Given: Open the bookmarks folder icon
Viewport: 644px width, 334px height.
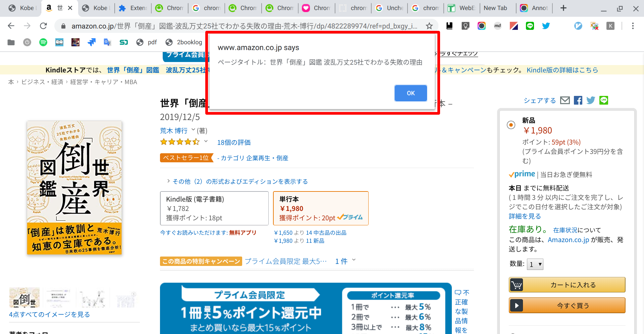Looking at the screenshot, I should tap(11, 42).
